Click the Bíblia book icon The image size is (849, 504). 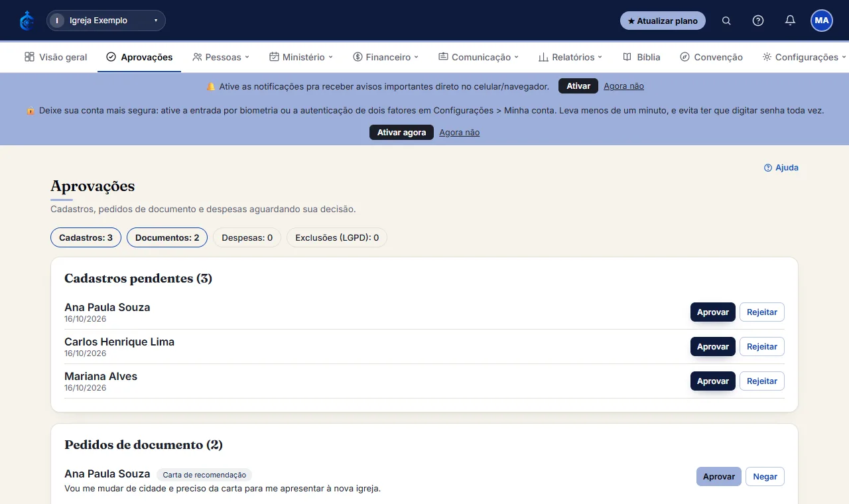(627, 57)
